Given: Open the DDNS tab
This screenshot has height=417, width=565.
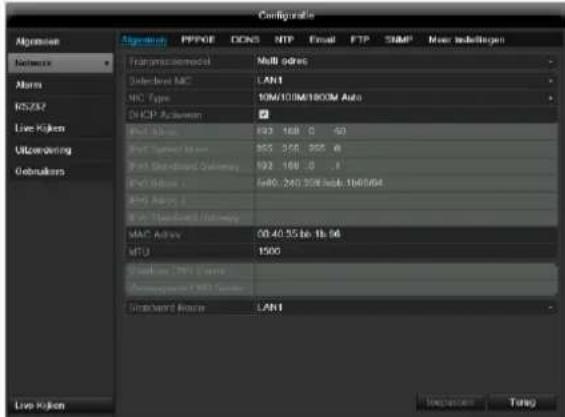Looking at the screenshot, I should [245, 40].
